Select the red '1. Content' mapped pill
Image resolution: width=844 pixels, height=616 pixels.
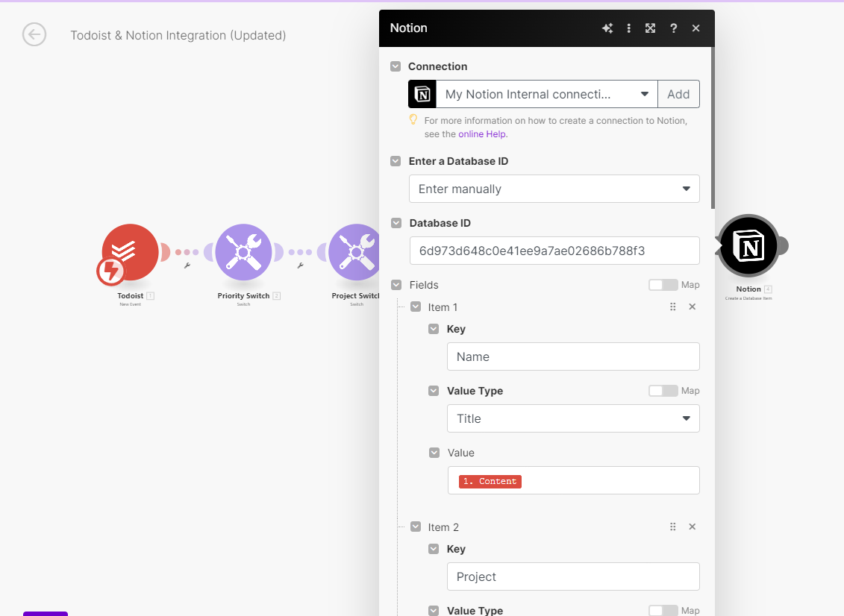coord(490,481)
